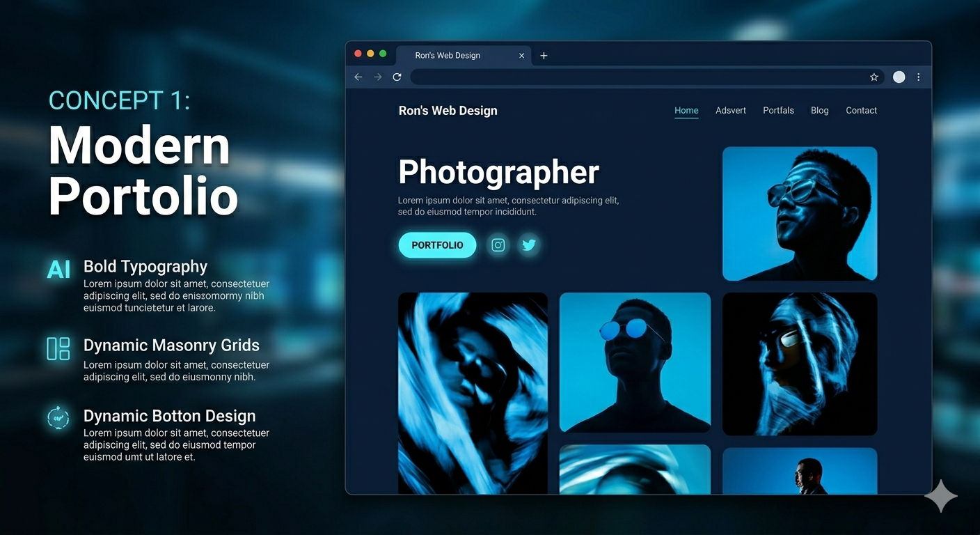980x535 pixels.
Task: Click the Instagram icon
Action: point(498,245)
